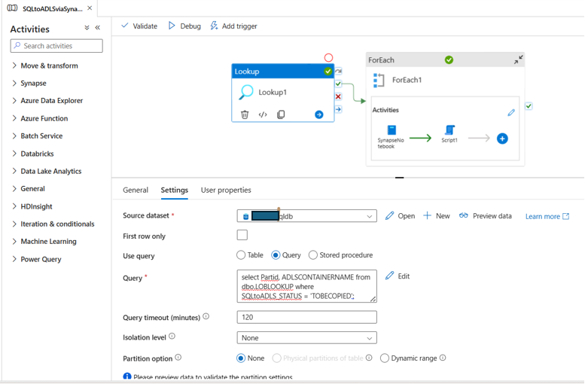Screen dimensions: 588x384
Task: Click Add trigger button
Action: coord(233,26)
